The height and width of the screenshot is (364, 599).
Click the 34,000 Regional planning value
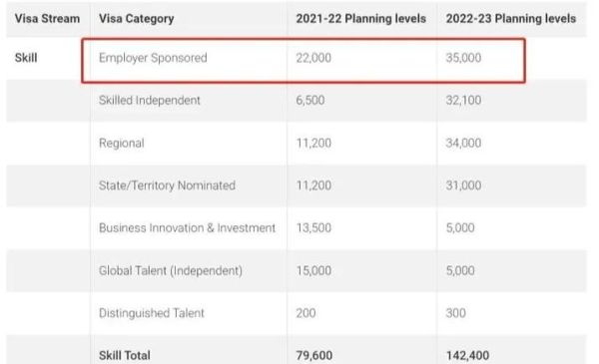click(x=463, y=143)
